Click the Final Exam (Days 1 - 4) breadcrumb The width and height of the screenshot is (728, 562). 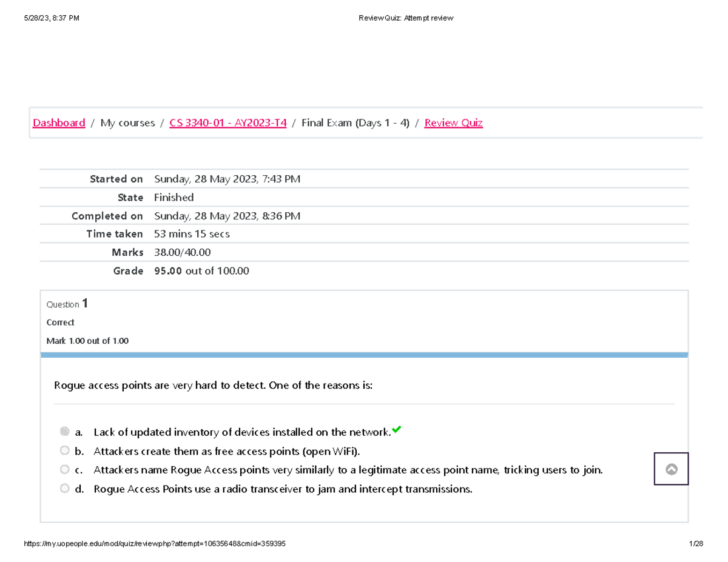(356, 122)
